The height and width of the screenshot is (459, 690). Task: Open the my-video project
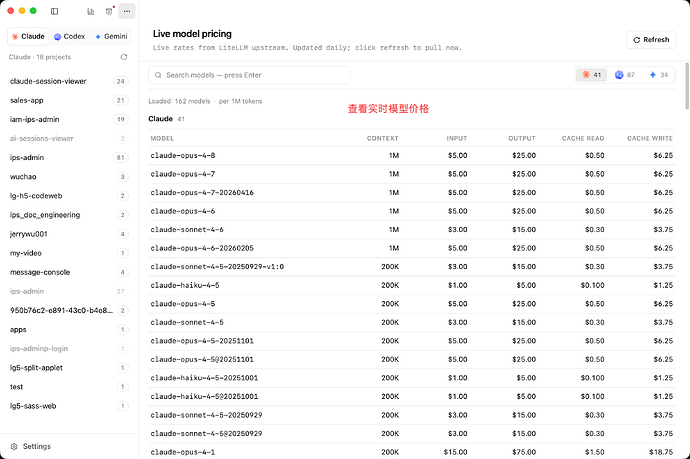pyautogui.click(x=69, y=253)
